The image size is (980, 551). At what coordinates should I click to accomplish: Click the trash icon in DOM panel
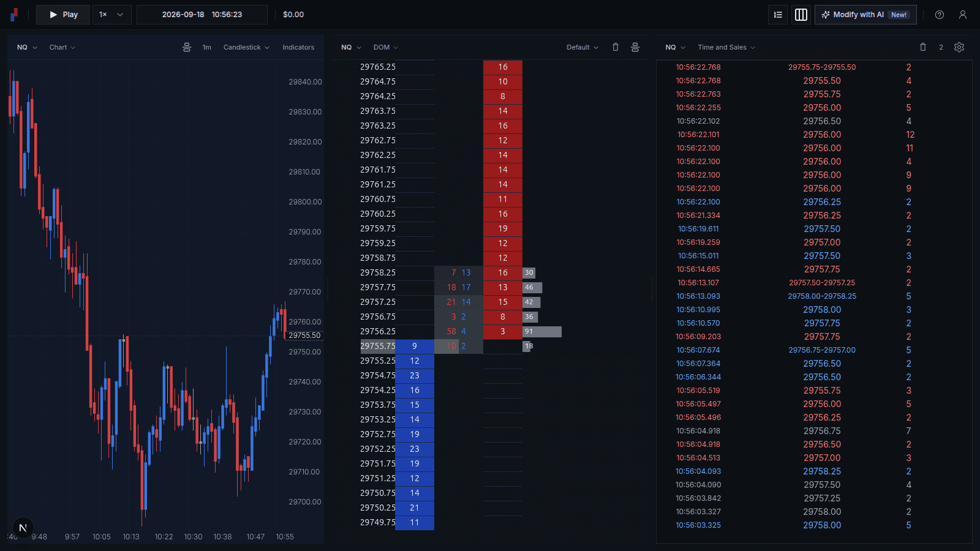pos(616,47)
